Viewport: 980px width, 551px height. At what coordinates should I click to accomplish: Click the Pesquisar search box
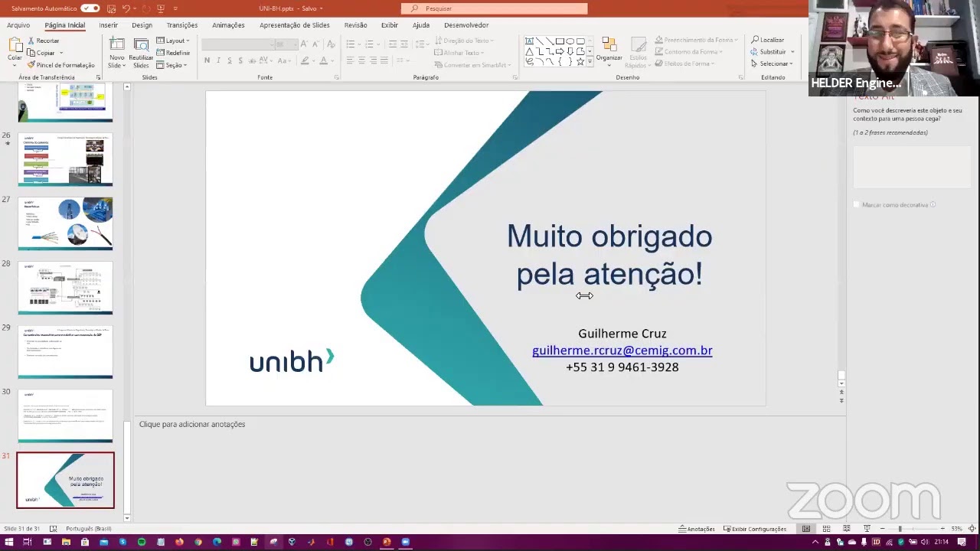tap(495, 8)
